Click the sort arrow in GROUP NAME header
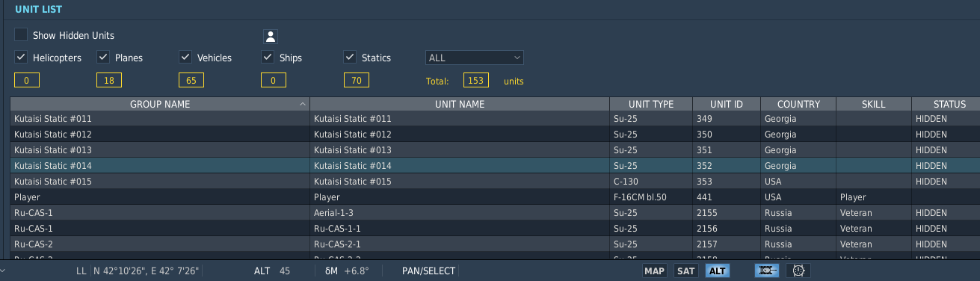The width and height of the screenshot is (980, 281). (x=302, y=105)
